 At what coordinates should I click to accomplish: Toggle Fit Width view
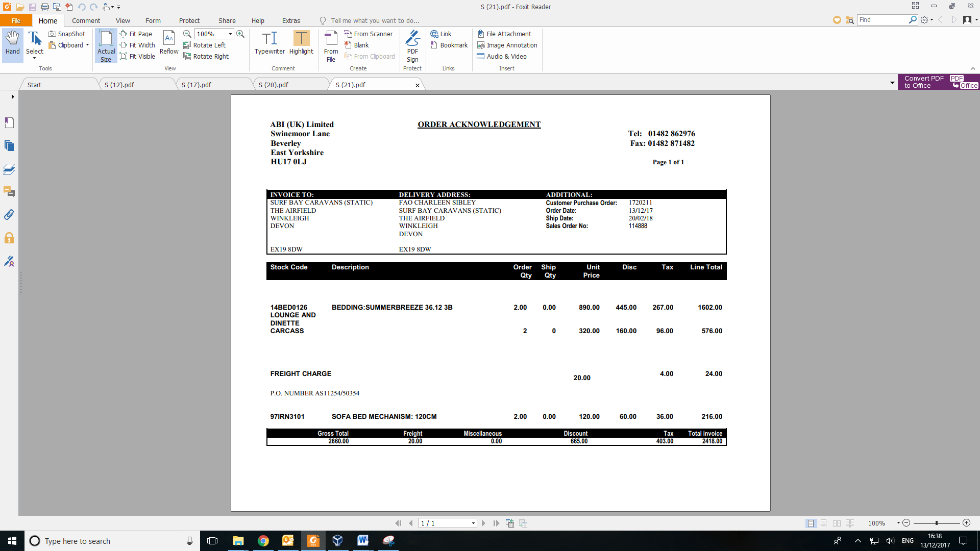[137, 45]
